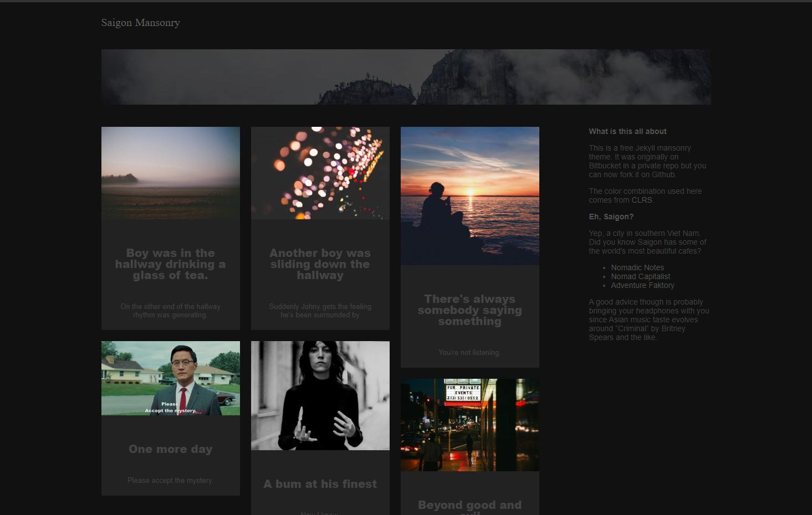
Task: Open the Saigon Mansonry site title link
Action: click(140, 23)
